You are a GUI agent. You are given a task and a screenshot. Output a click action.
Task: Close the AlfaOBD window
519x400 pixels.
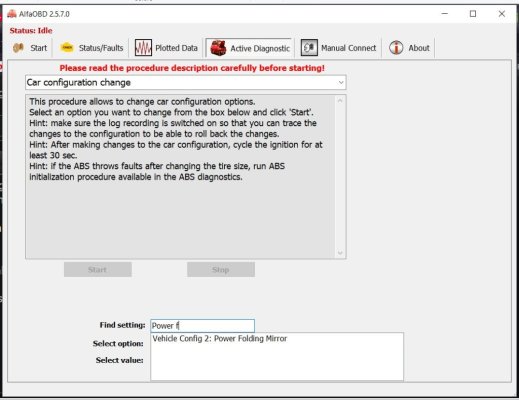tap(502, 14)
